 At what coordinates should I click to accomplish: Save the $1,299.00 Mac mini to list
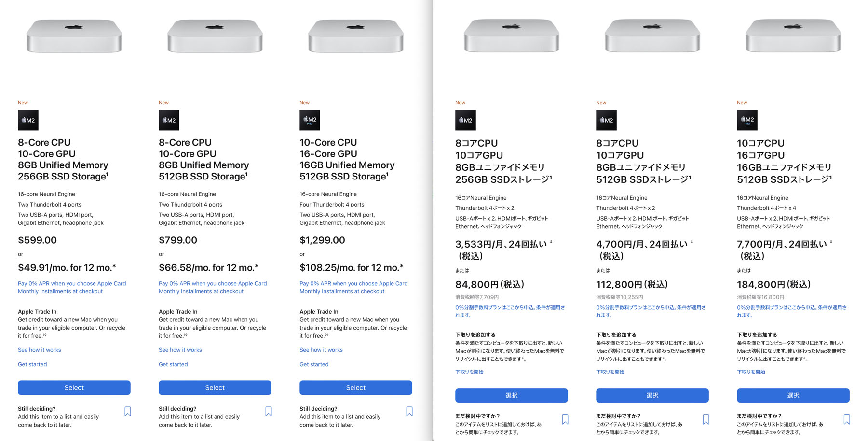tap(409, 412)
